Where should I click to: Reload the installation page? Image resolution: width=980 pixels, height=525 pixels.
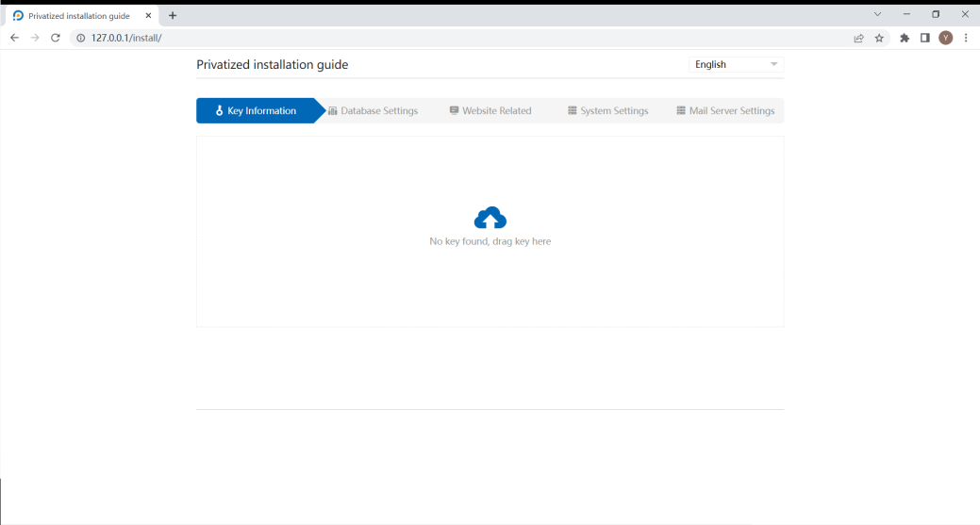56,38
